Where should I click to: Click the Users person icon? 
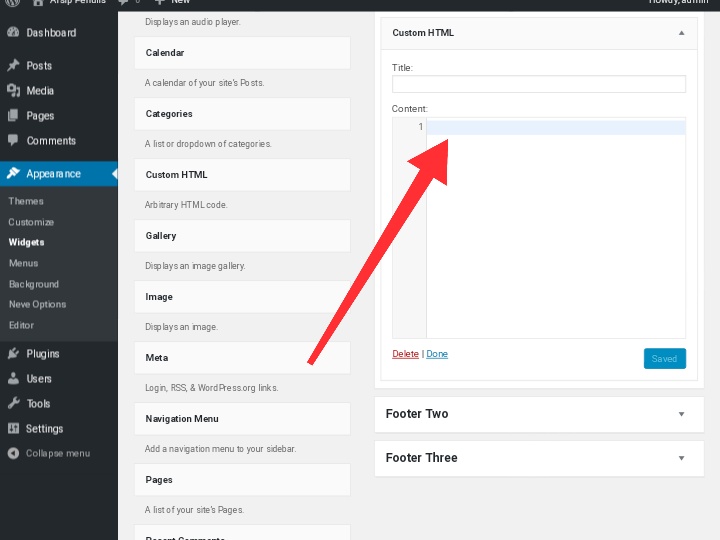(x=13, y=378)
